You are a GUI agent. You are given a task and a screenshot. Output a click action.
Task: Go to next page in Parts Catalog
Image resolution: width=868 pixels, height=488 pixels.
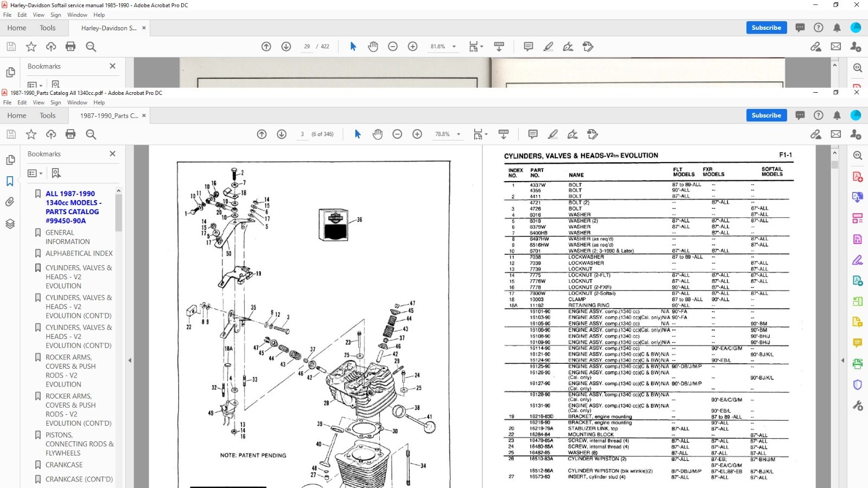click(282, 134)
